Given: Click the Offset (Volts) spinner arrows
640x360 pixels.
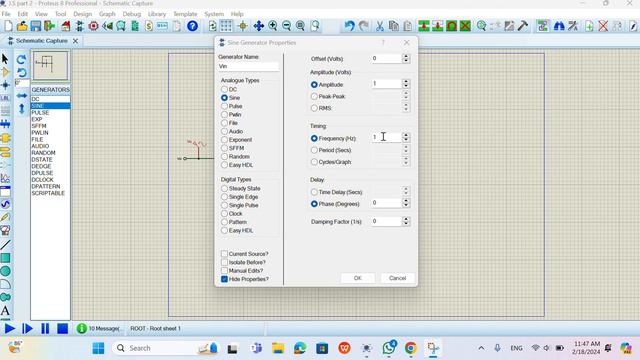Looking at the screenshot, I should click(406, 58).
